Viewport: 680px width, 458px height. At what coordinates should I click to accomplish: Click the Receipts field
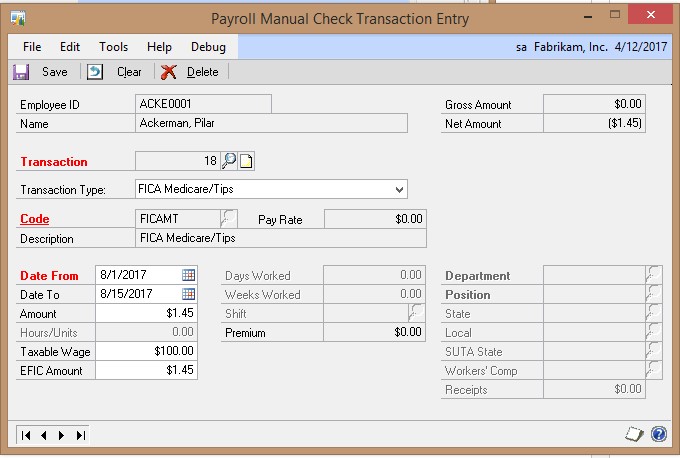point(594,389)
